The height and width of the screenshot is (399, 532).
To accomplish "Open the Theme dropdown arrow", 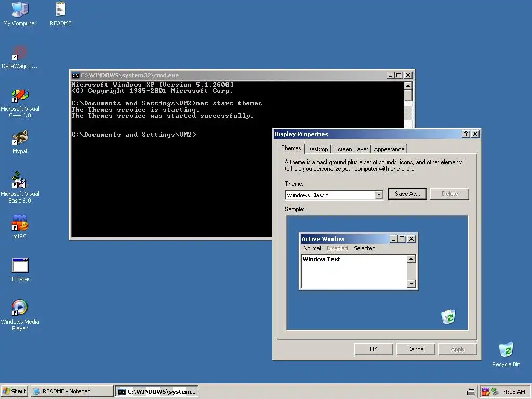I will tap(379, 195).
